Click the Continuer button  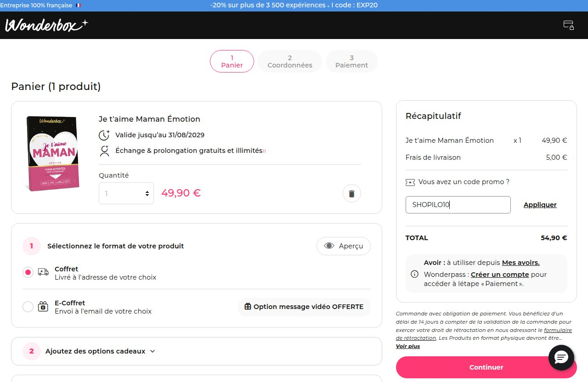pyautogui.click(x=486, y=367)
